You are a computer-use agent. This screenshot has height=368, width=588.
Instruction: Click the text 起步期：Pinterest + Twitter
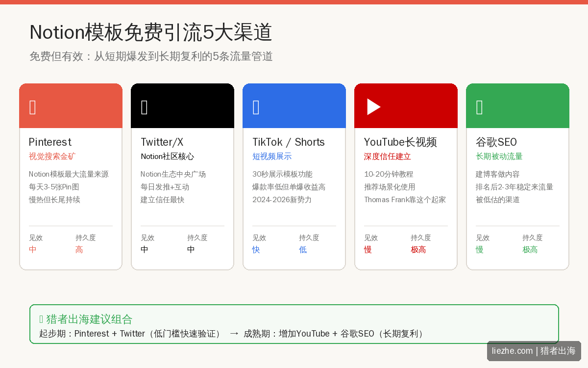[92, 334]
